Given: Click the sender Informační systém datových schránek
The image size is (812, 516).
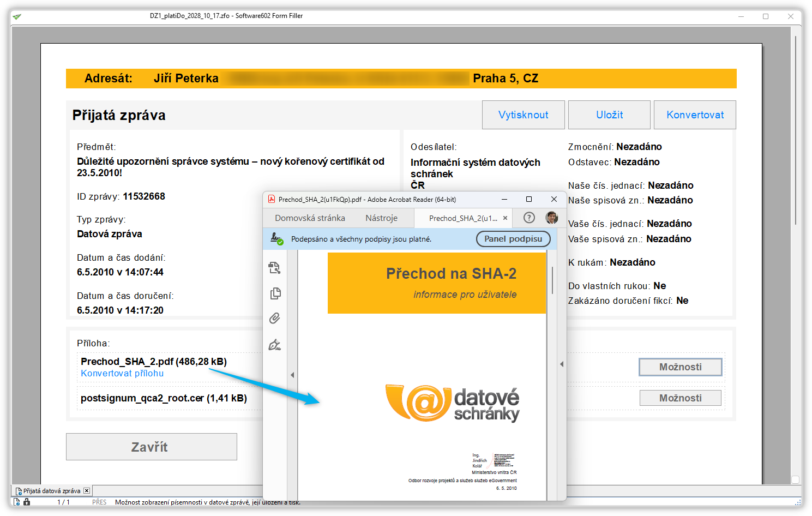Looking at the screenshot, I should click(476, 168).
